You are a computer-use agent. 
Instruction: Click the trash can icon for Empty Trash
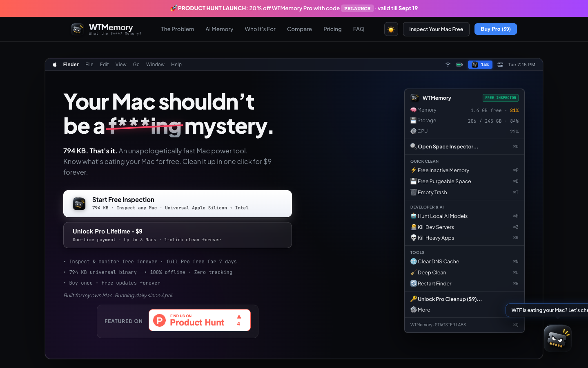(x=413, y=192)
